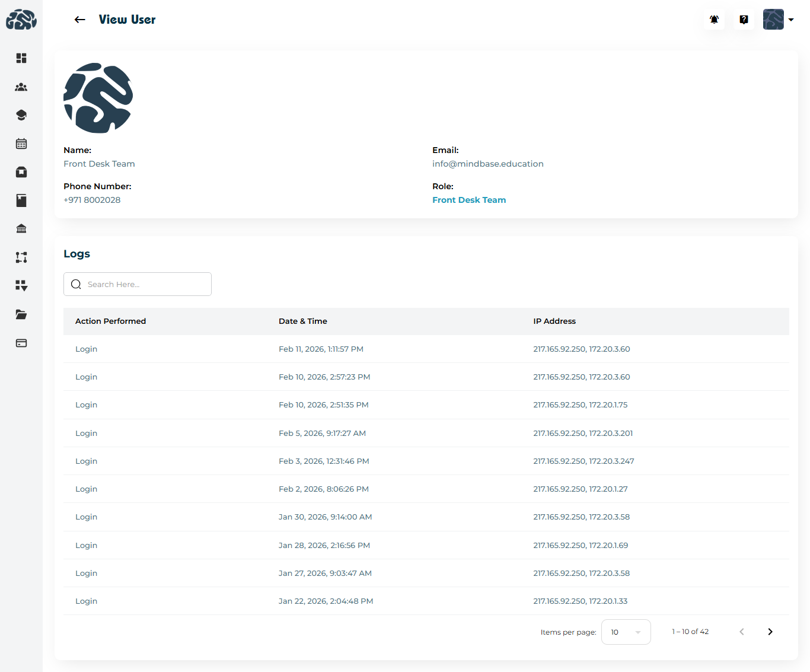Click the bank building sidebar icon
Screen dimensions: 810x672
tap(21, 229)
